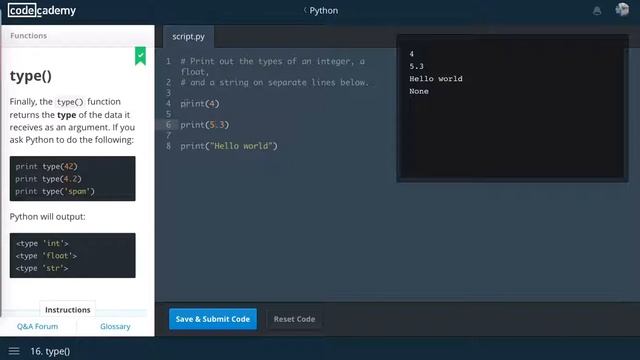This screenshot has height=360, width=640.
Task: Click 'Python will output:' text
Action: 48,217
